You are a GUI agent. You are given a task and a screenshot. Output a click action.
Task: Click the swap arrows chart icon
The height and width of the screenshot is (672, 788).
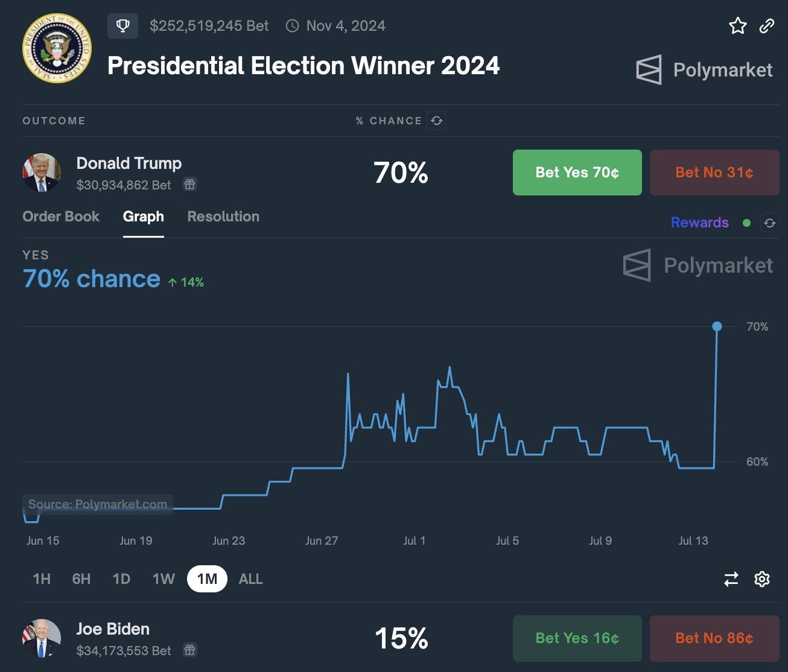(x=731, y=579)
